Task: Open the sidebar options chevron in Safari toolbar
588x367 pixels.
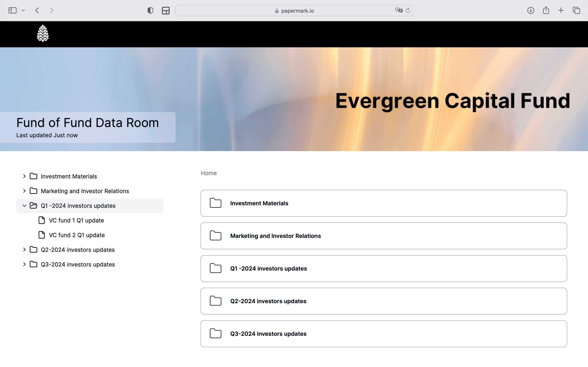Action: point(23,10)
